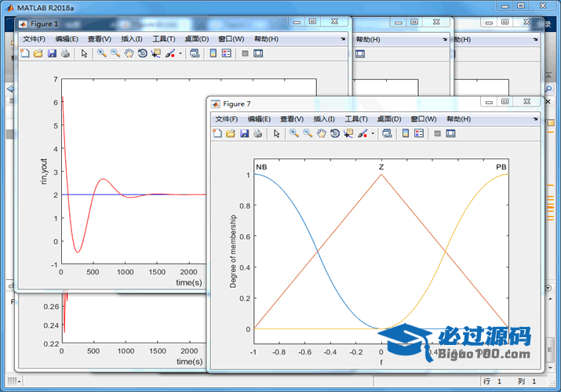
Task: Click Open File icon in Figure 7 toolbar
Action: [x=231, y=133]
